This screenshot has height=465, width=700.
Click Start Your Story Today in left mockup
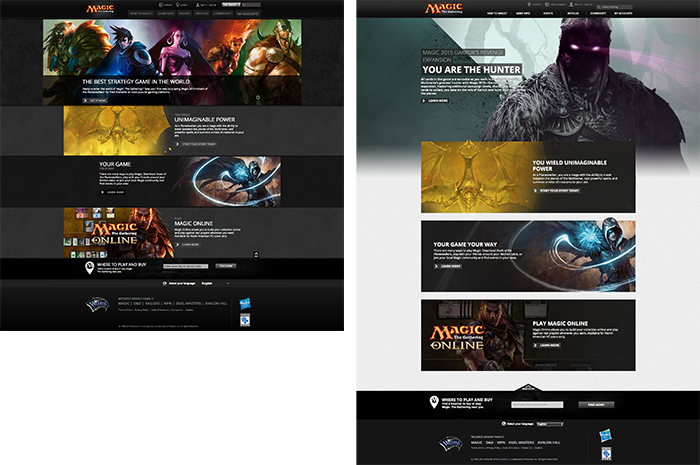coord(196,144)
